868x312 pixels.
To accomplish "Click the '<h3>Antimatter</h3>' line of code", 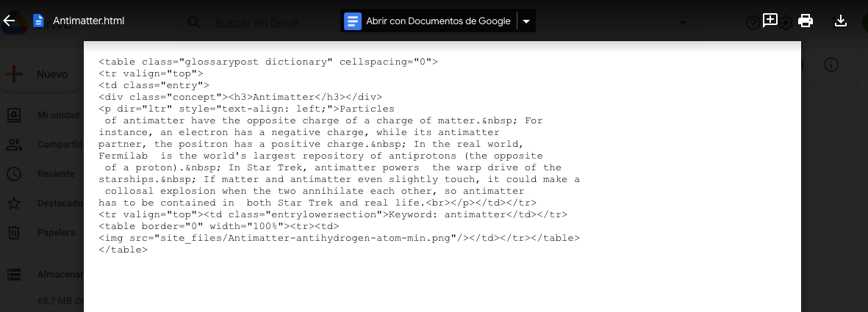I will point(240,97).
